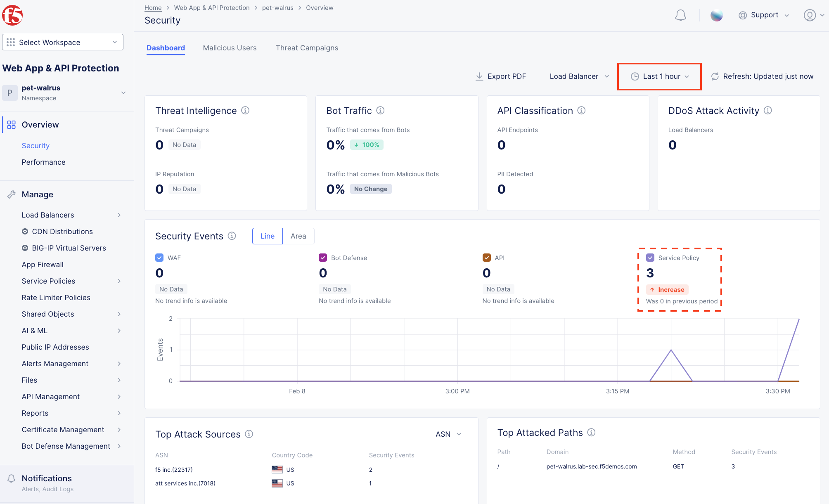
Task: Click the Security Events info icon
Action: tap(232, 236)
